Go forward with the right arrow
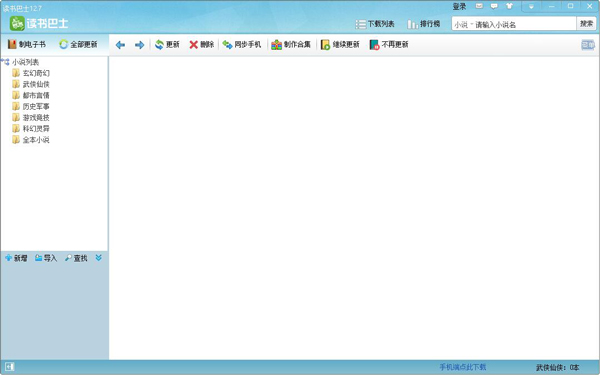The image size is (600, 375). 139,45
